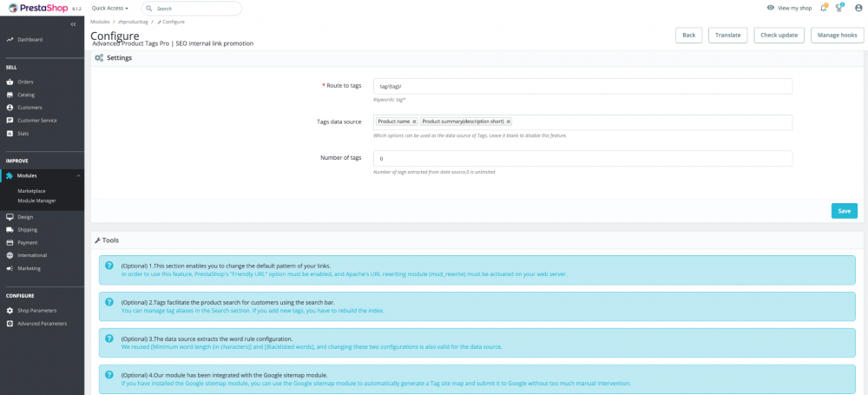Click the Payment card icon
The height and width of the screenshot is (395, 868).
point(10,243)
